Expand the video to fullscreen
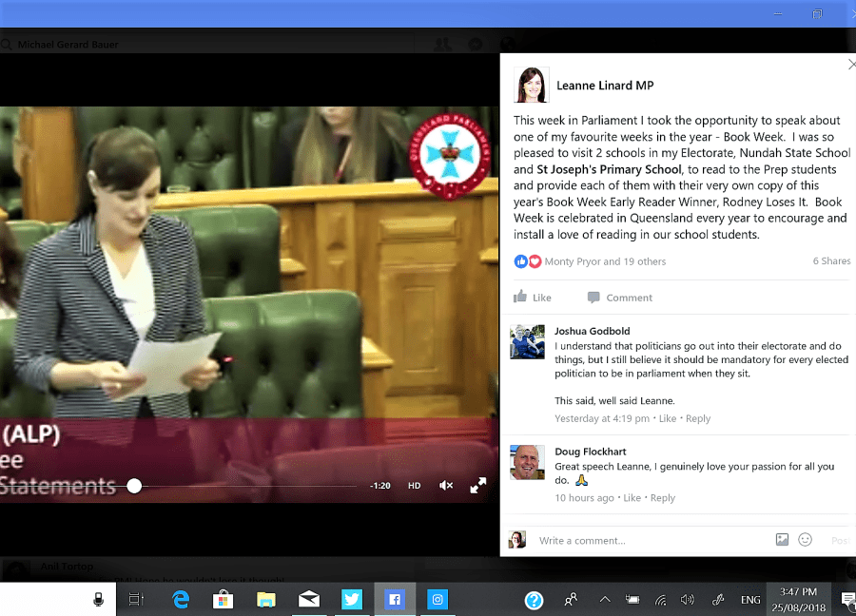This screenshot has height=616, width=856. click(x=478, y=486)
